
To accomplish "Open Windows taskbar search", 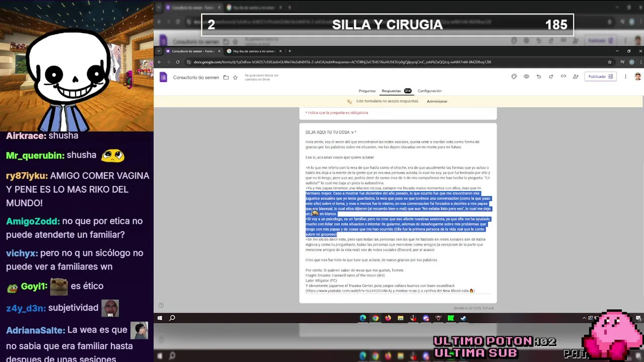I will click(172, 318).
